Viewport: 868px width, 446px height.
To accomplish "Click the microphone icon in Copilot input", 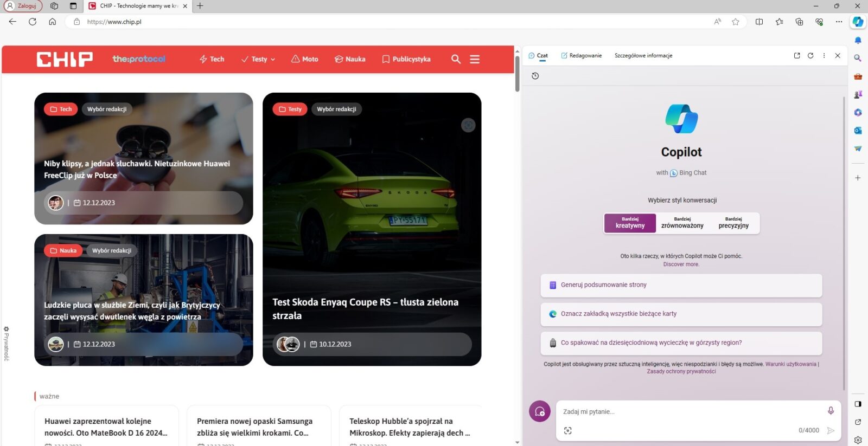I will pos(831,411).
